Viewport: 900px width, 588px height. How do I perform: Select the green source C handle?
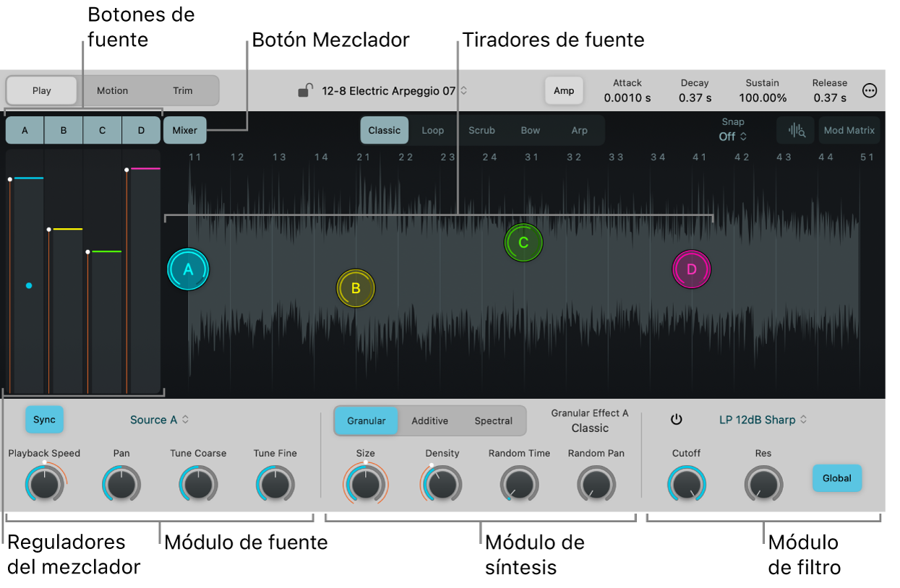click(x=523, y=243)
